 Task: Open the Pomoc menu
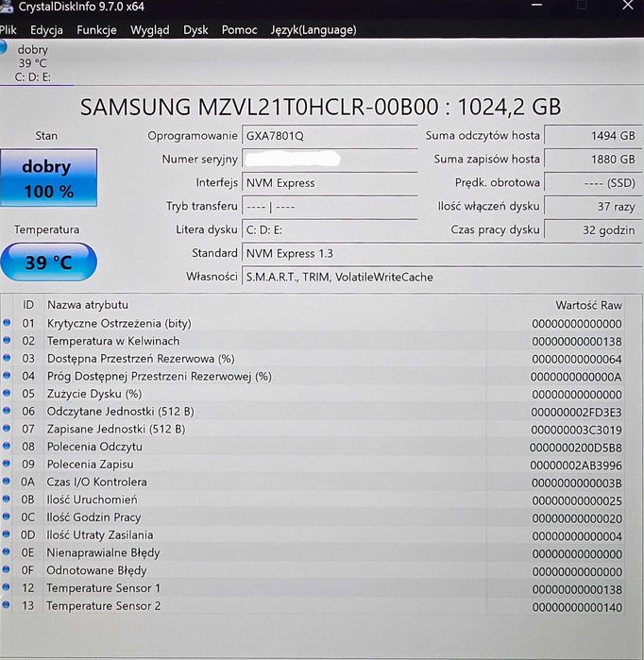(x=239, y=30)
